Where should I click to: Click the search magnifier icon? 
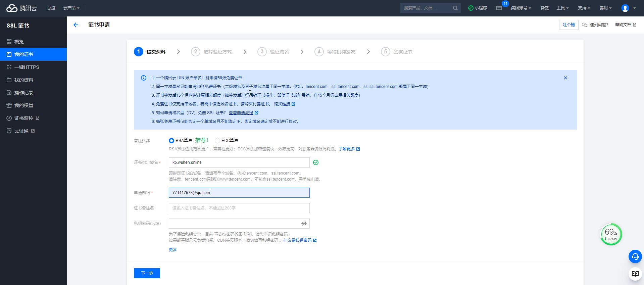pos(455,8)
